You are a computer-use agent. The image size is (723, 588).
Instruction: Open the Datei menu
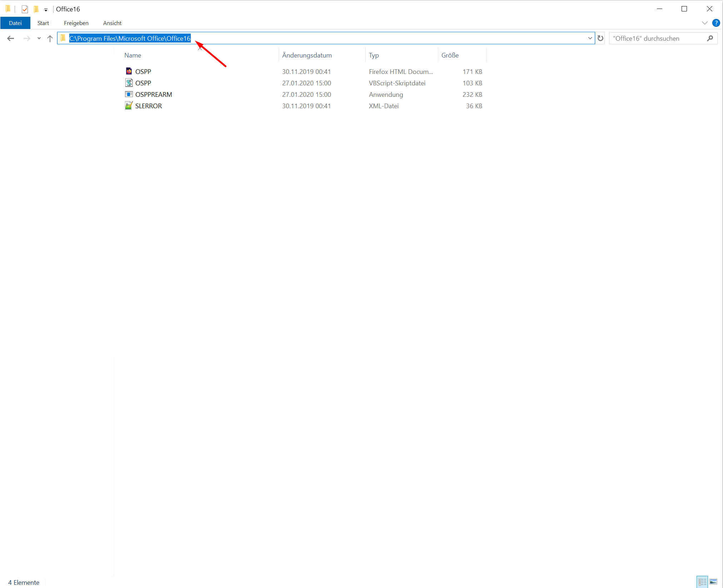click(x=15, y=23)
